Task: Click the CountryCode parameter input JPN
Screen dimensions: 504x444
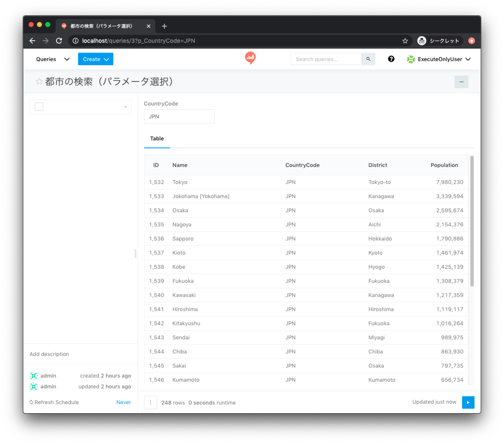Action: tap(179, 116)
